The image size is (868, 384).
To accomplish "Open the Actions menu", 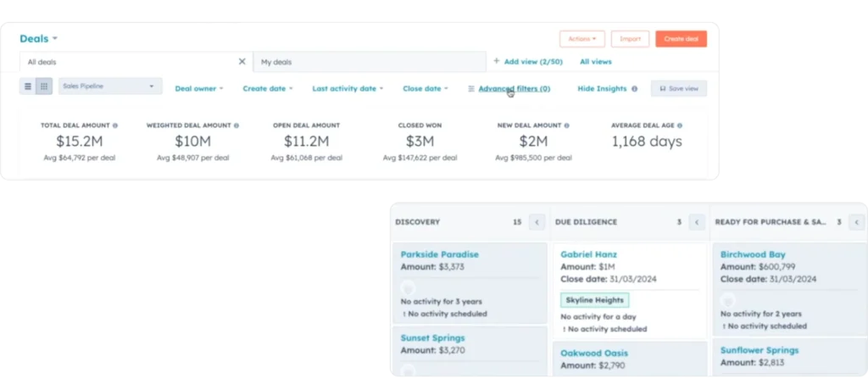I will click(x=581, y=39).
